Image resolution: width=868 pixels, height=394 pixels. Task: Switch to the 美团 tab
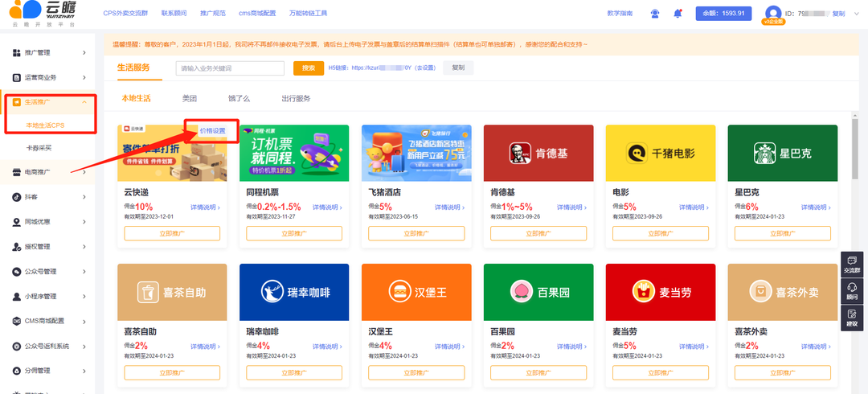tap(190, 99)
